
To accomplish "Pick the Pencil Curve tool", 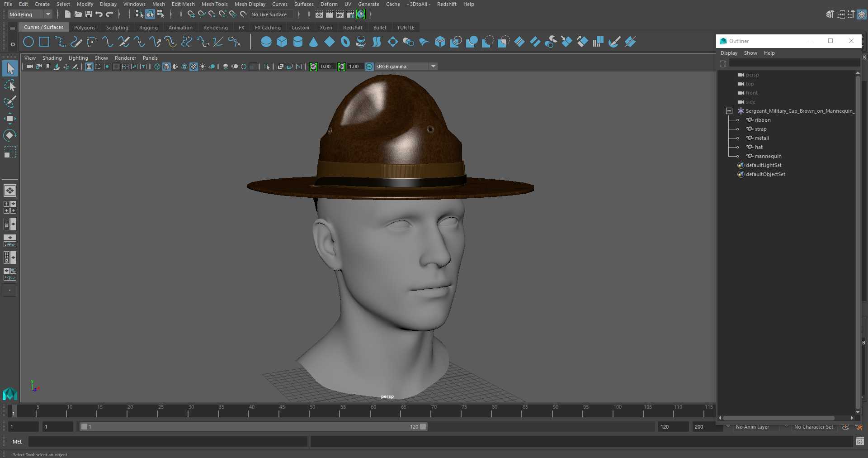I will click(x=76, y=42).
